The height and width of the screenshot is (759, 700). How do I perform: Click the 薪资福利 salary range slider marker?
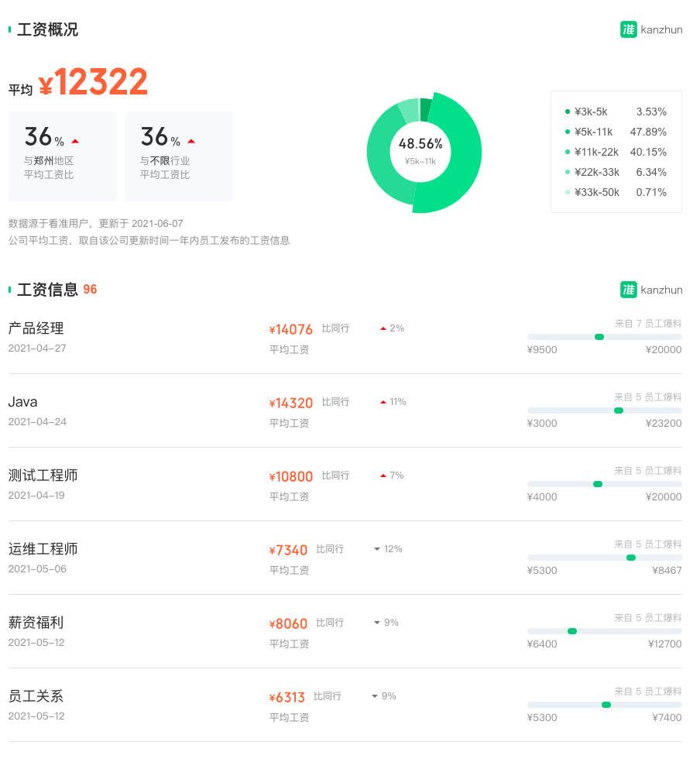(572, 631)
